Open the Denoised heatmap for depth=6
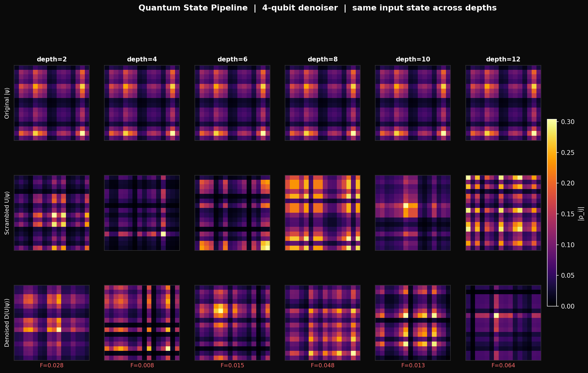The image size is (588, 373). (232, 323)
